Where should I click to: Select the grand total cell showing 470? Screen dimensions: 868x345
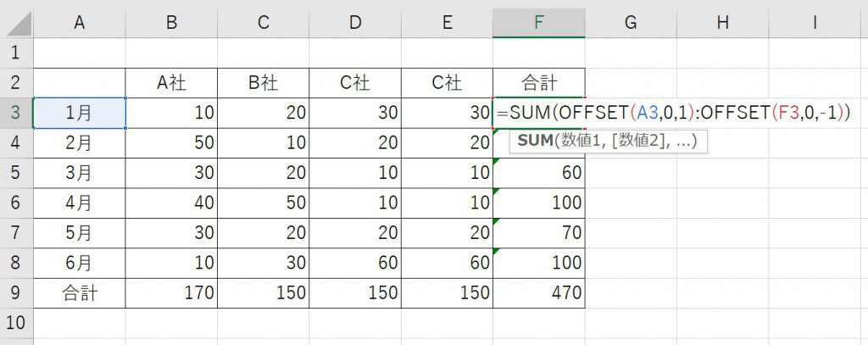coord(538,293)
